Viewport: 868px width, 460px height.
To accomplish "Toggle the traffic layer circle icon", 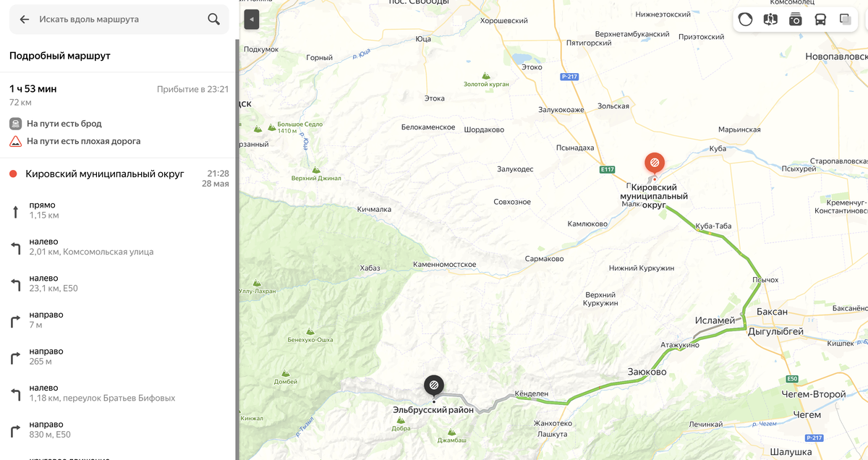I will point(746,20).
